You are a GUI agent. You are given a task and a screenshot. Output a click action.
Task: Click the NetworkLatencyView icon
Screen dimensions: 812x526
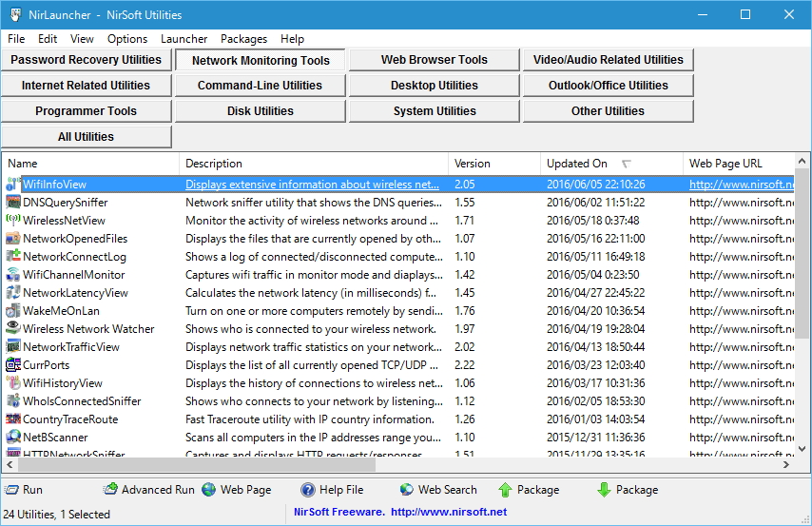pos(13,293)
